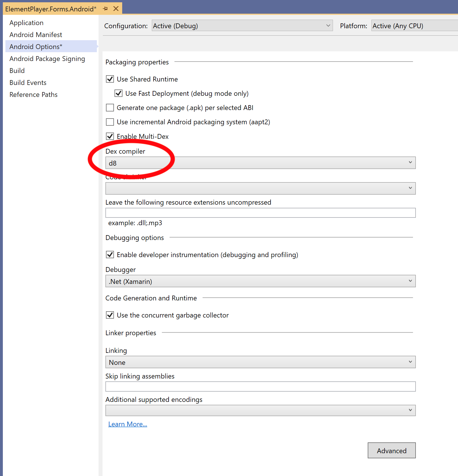Click the Learn More link
This screenshot has height=476, width=458.
pyautogui.click(x=127, y=424)
